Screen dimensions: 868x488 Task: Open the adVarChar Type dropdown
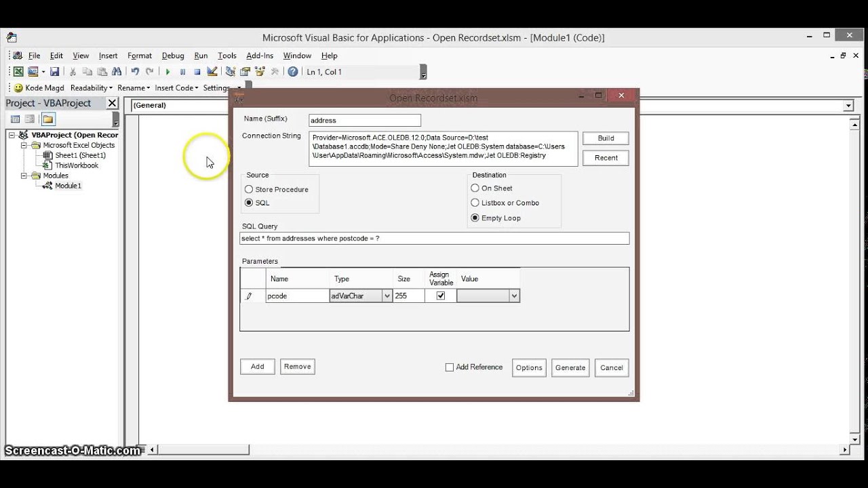[x=387, y=296]
